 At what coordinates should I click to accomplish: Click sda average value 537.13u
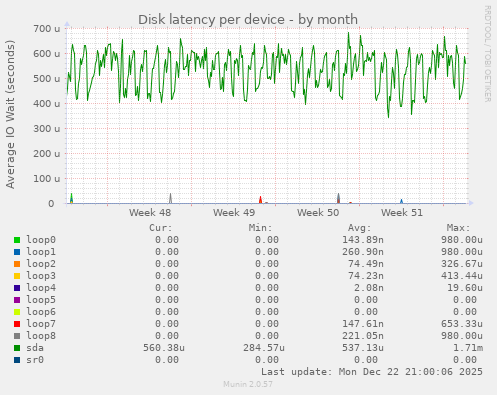[x=363, y=348]
